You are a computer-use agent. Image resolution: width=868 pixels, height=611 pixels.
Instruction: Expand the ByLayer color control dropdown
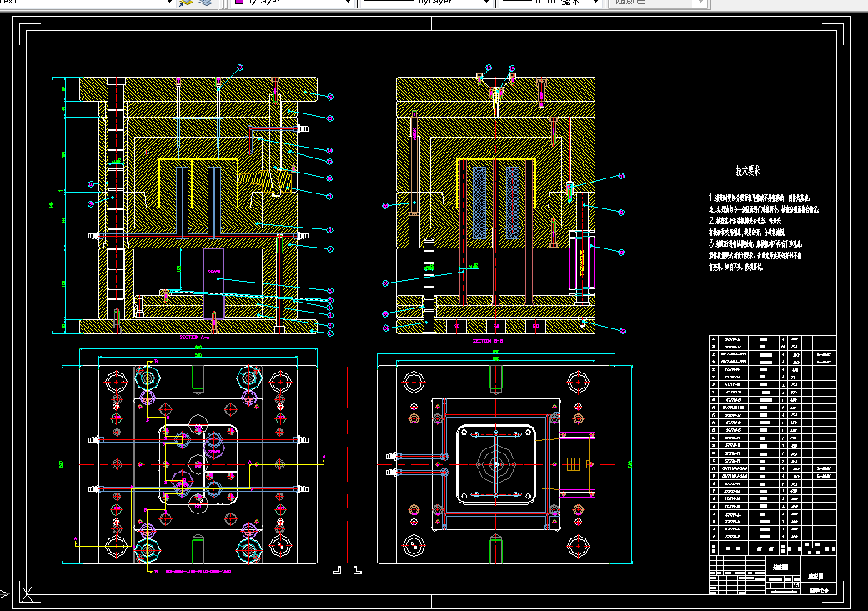pos(348,3)
